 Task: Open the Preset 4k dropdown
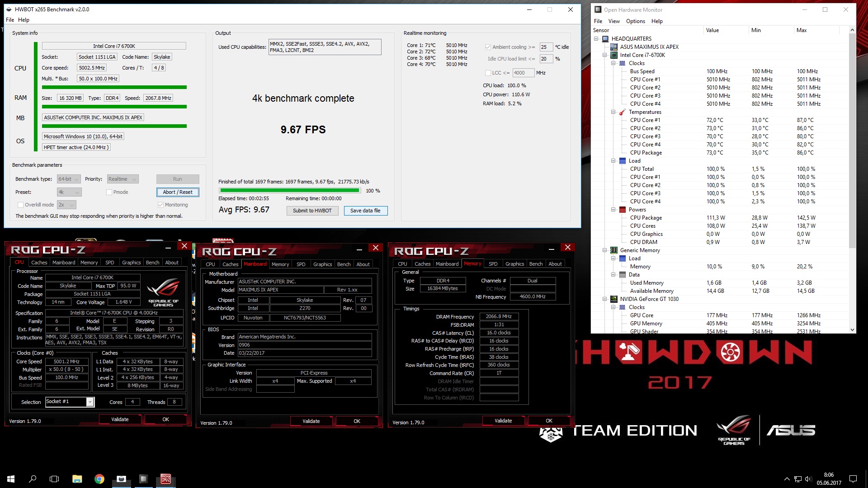point(69,192)
